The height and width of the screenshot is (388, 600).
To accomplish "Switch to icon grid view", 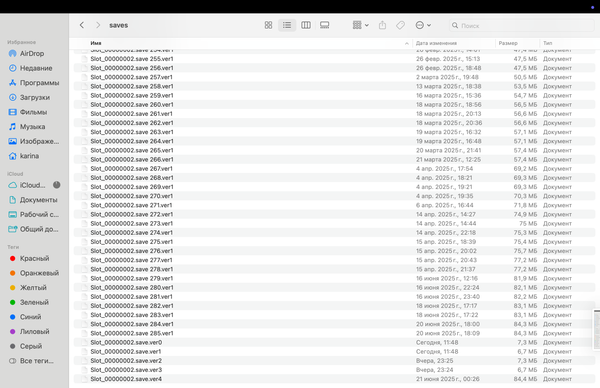I will (x=268, y=25).
